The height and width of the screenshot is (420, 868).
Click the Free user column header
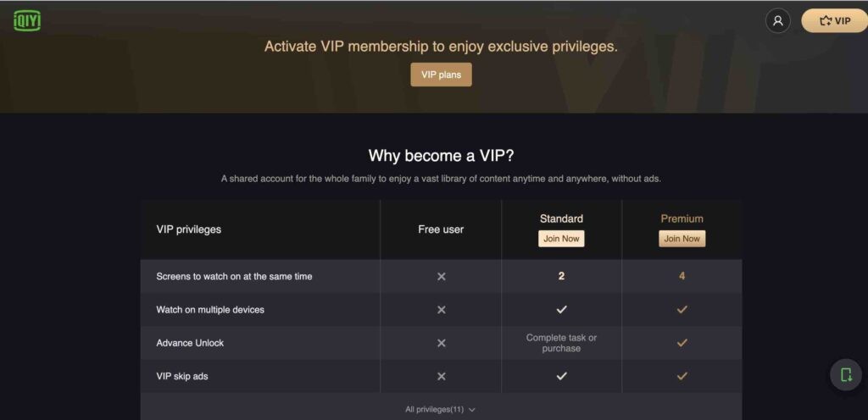tap(441, 229)
